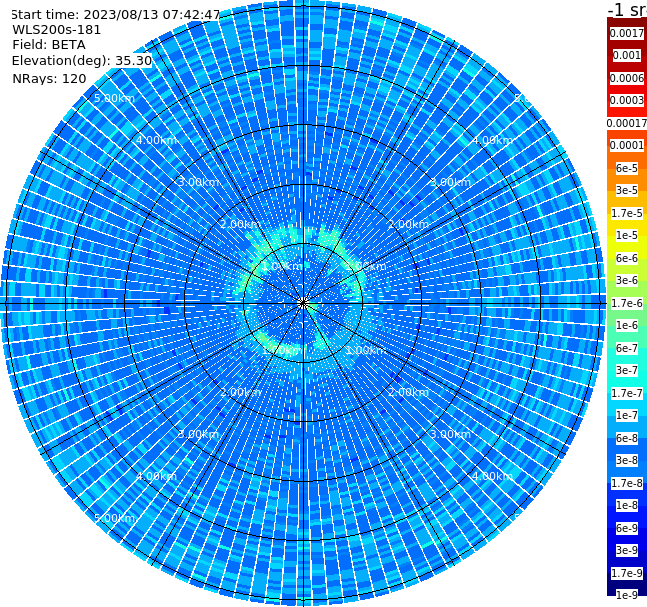Select the 3e-7 colorbar value

(627, 370)
